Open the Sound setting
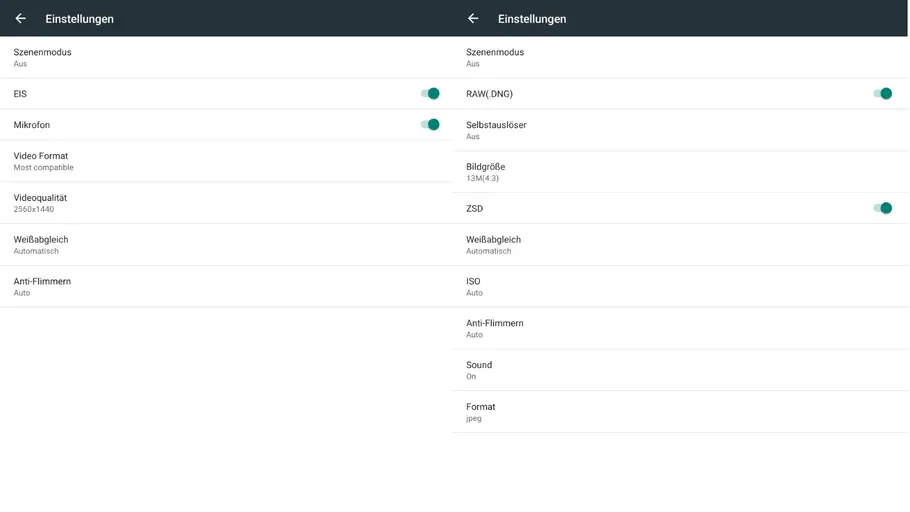The width and height of the screenshot is (910, 512). pos(680,370)
